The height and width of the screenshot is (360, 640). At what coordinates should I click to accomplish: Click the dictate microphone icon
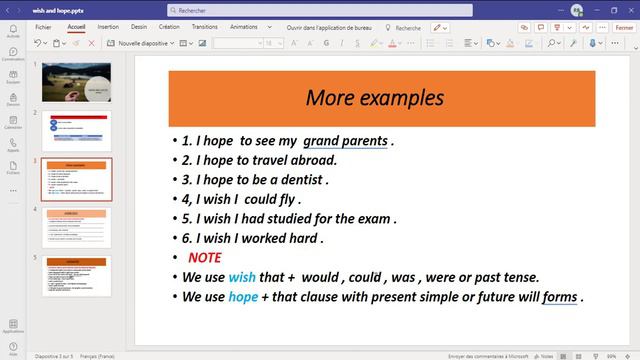pyautogui.click(x=592, y=43)
